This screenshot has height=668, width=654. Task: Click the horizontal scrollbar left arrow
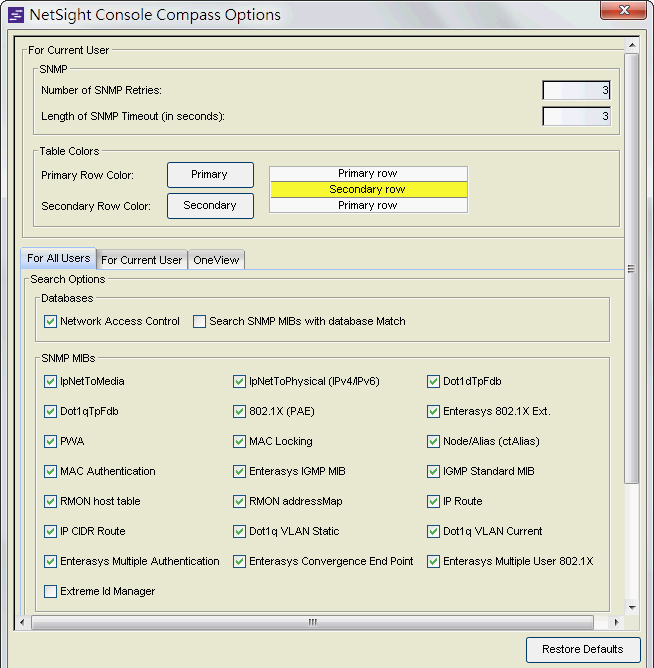pos(22,622)
